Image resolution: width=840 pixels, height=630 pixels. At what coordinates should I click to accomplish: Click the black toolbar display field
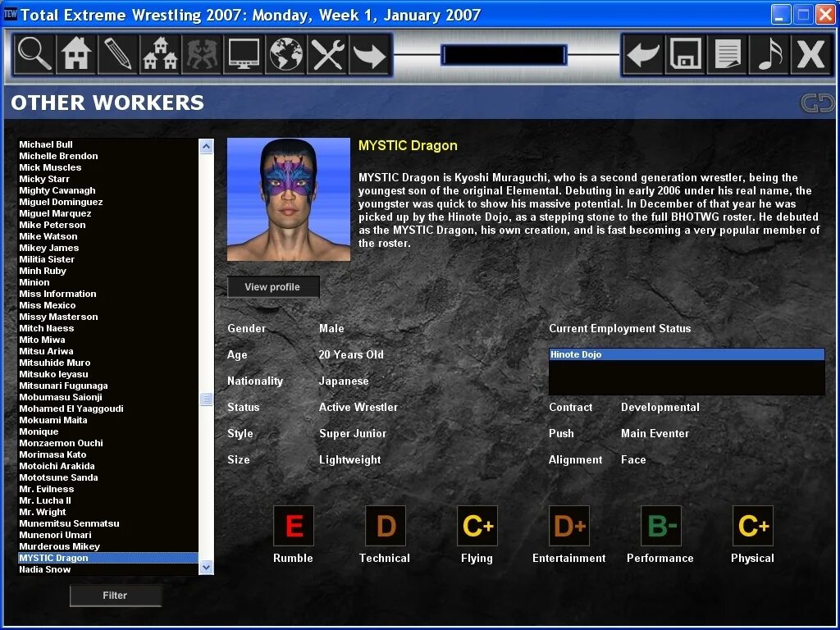(504, 55)
